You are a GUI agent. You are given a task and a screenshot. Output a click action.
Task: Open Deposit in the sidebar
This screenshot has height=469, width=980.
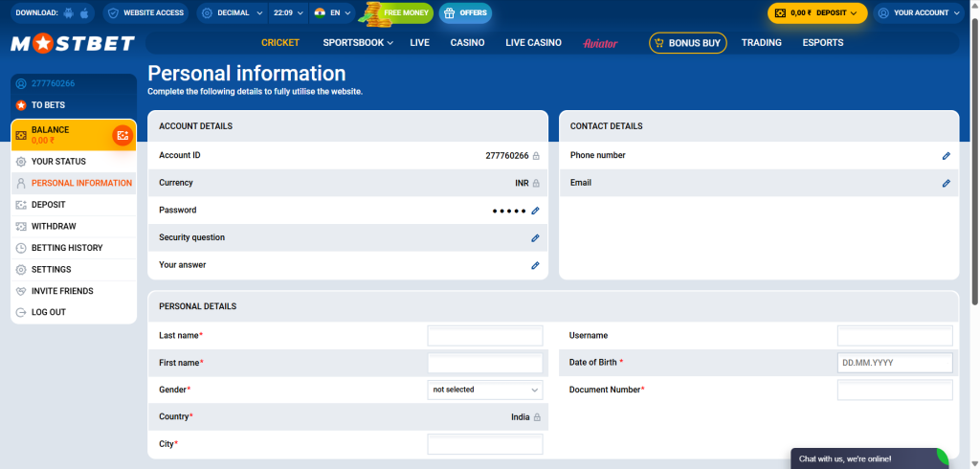click(x=74, y=205)
